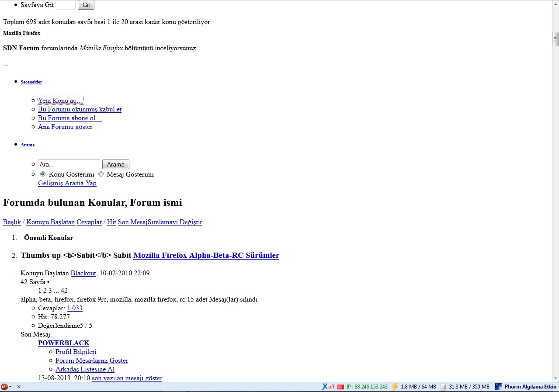Click the Önemli Konular heading text
Screen dimensions: 559x392
pyautogui.click(x=49, y=238)
